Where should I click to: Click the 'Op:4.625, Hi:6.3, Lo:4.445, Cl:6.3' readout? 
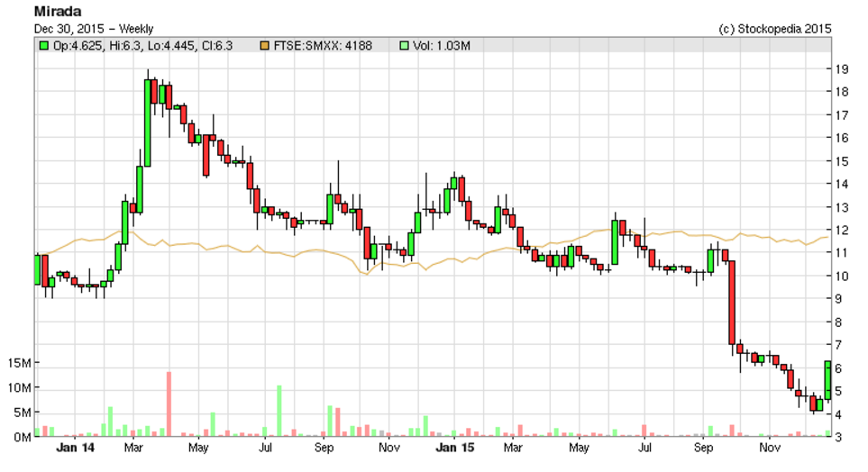pos(142,46)
